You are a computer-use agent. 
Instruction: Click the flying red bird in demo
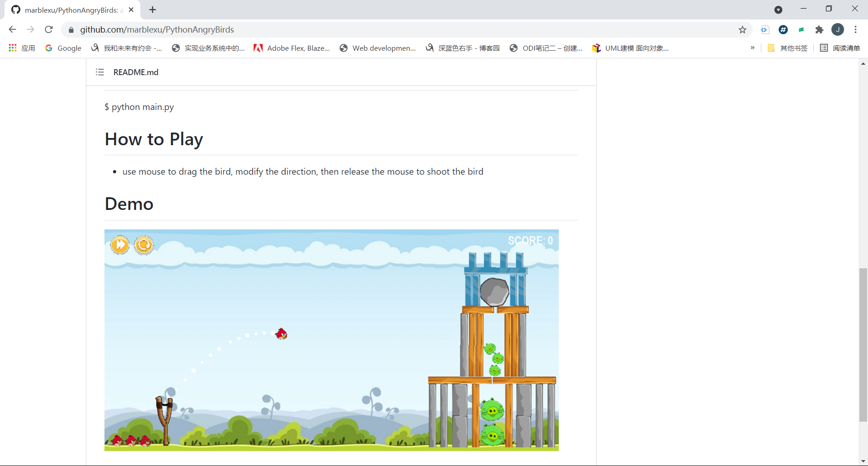(281, 334)
